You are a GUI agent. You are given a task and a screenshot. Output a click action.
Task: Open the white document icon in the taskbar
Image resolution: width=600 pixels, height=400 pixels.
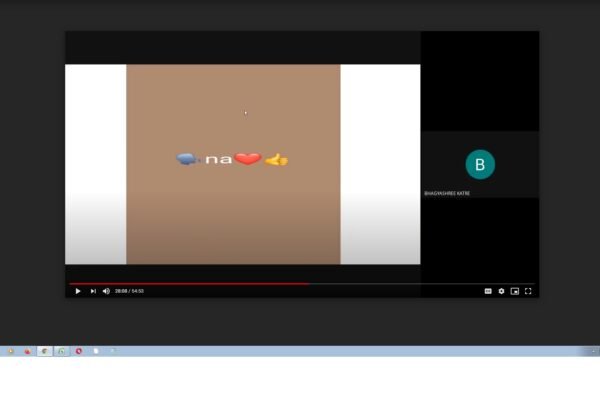(96, 351)
